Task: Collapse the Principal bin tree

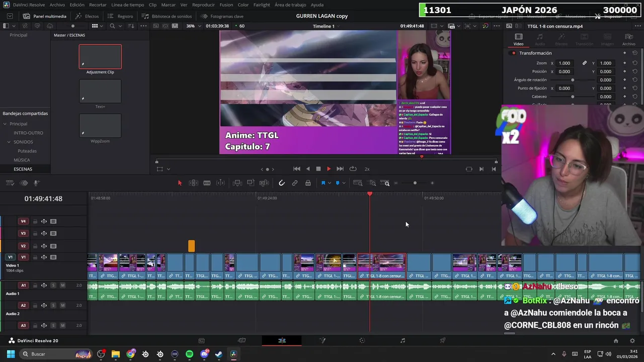Action: tap(5, 124)
